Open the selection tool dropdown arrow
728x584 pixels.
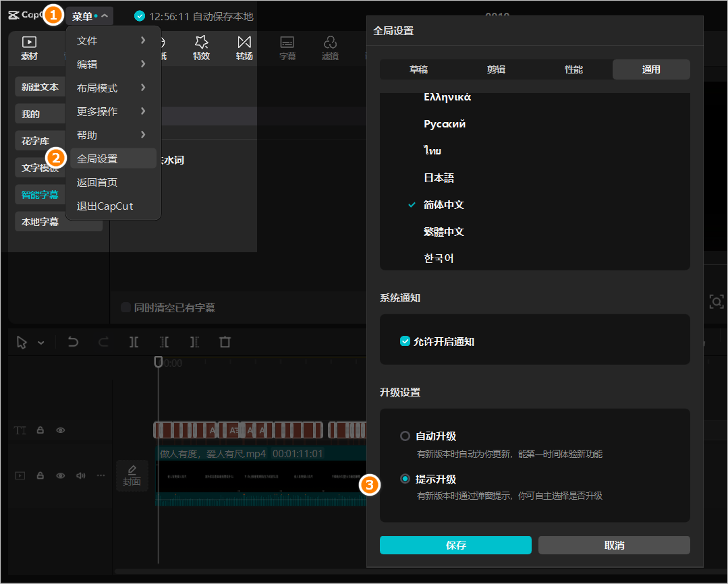pos(41,343)
